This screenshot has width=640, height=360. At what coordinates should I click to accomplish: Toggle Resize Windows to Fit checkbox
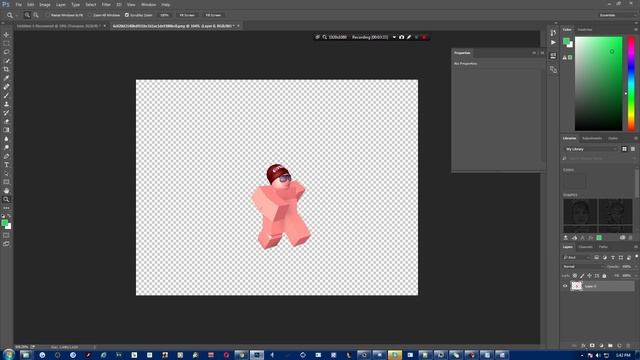[48, 15]
